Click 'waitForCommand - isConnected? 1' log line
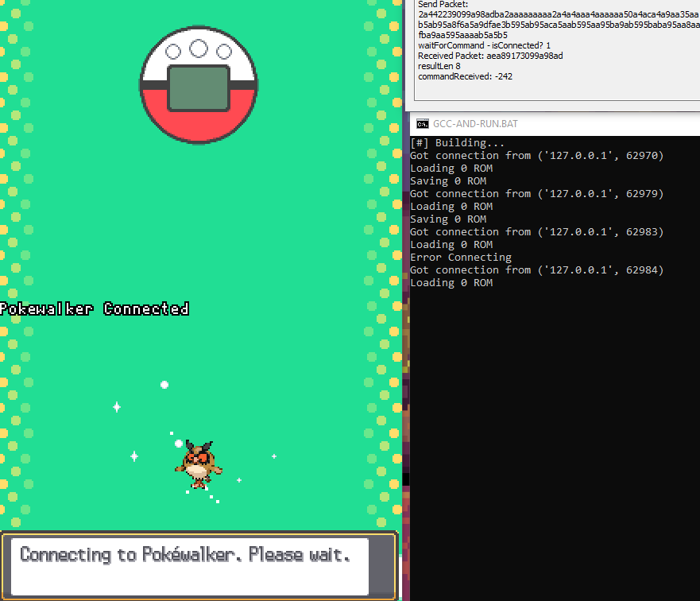 pyautogui.click(x=485, y=45)
